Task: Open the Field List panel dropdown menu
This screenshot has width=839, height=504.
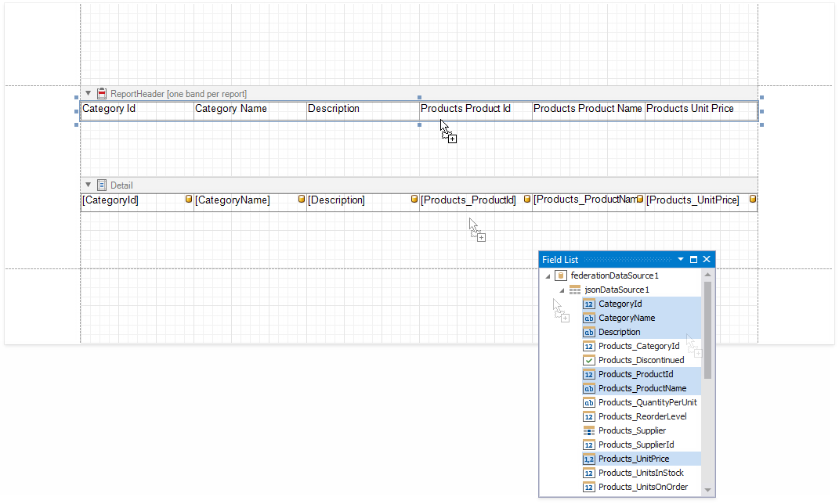Action: (x=680, y=259)
